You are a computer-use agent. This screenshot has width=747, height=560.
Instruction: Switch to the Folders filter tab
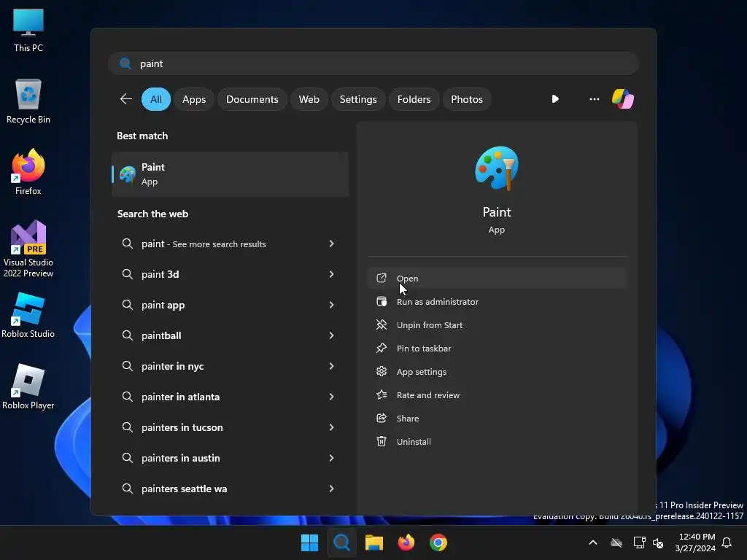coord(414,99)
